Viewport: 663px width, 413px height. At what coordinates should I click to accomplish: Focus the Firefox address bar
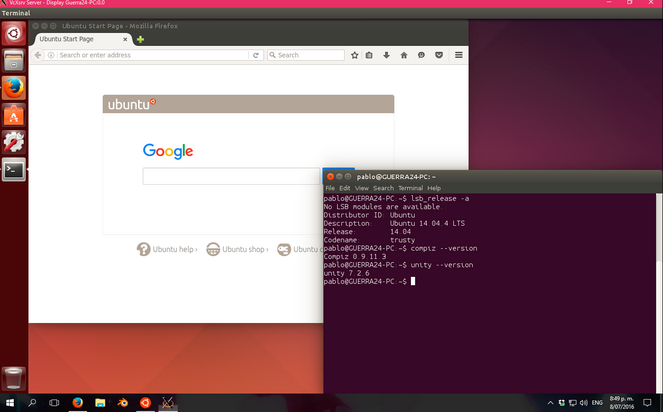pyautogui.click(x=152, y=55)
